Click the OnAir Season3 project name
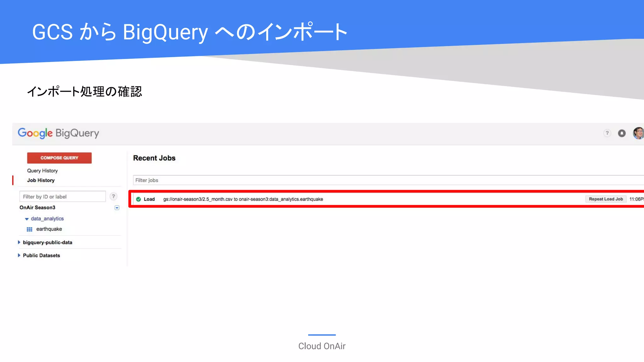 pyautogui.click(x=37, y=208)
